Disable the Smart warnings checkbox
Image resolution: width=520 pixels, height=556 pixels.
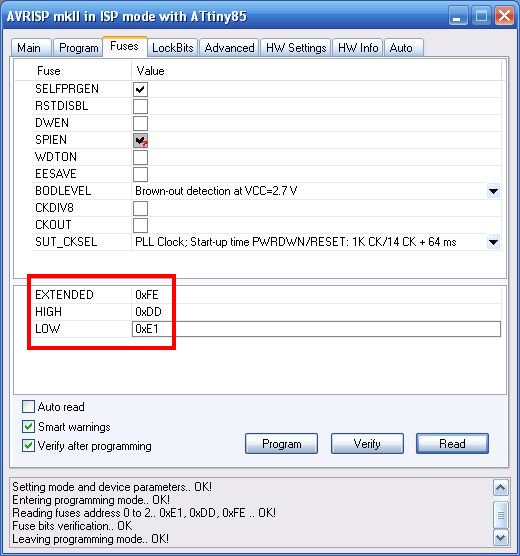point(28,426)
